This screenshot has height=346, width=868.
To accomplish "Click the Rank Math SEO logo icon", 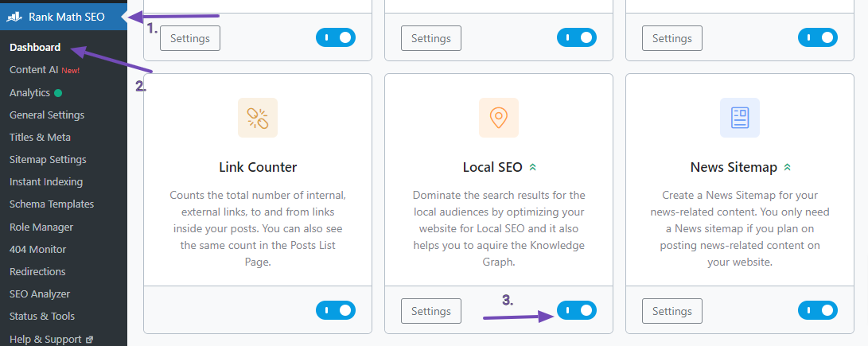I will coord(14,17).
